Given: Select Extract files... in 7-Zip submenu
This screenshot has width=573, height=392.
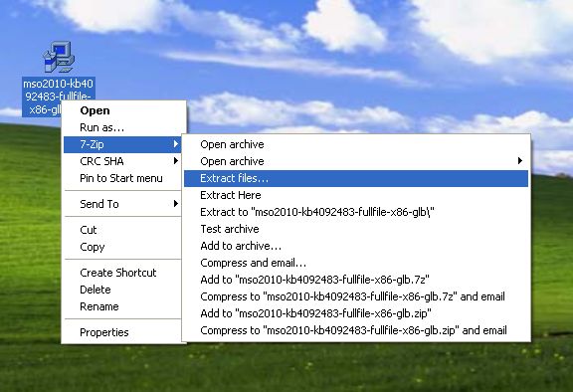Looking at the screenshot, I should [x=356, y=178].
